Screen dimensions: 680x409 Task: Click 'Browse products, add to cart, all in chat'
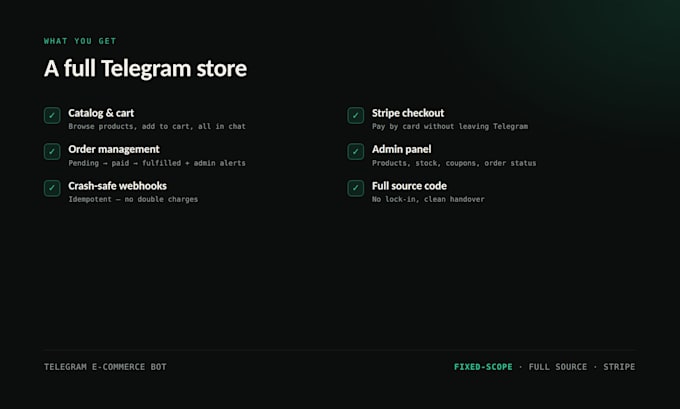157,127
